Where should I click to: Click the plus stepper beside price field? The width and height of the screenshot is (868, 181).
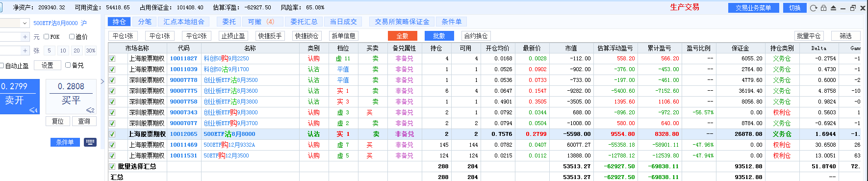[x=25, y=37]
